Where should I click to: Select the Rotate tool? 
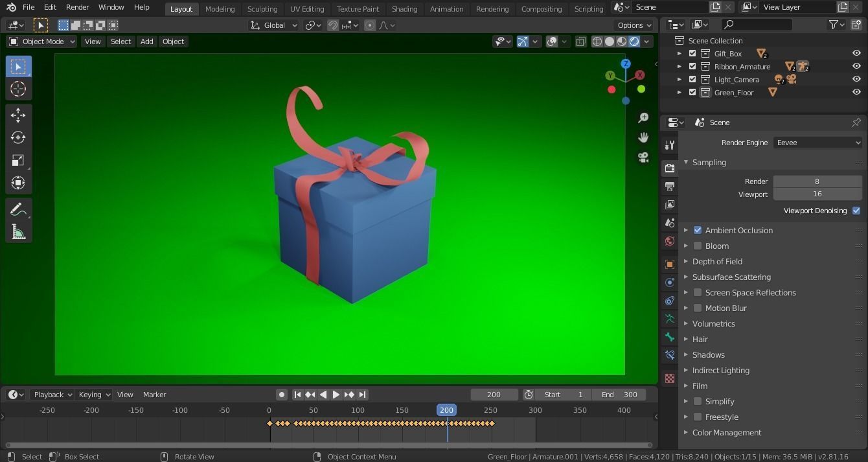point(18,137)
